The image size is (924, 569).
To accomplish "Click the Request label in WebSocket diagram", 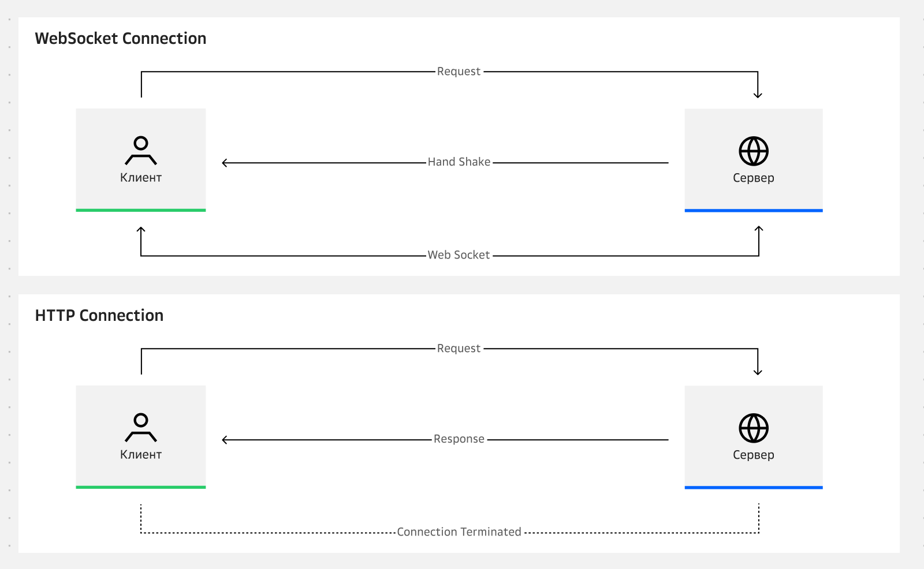I will pos(459,72).
